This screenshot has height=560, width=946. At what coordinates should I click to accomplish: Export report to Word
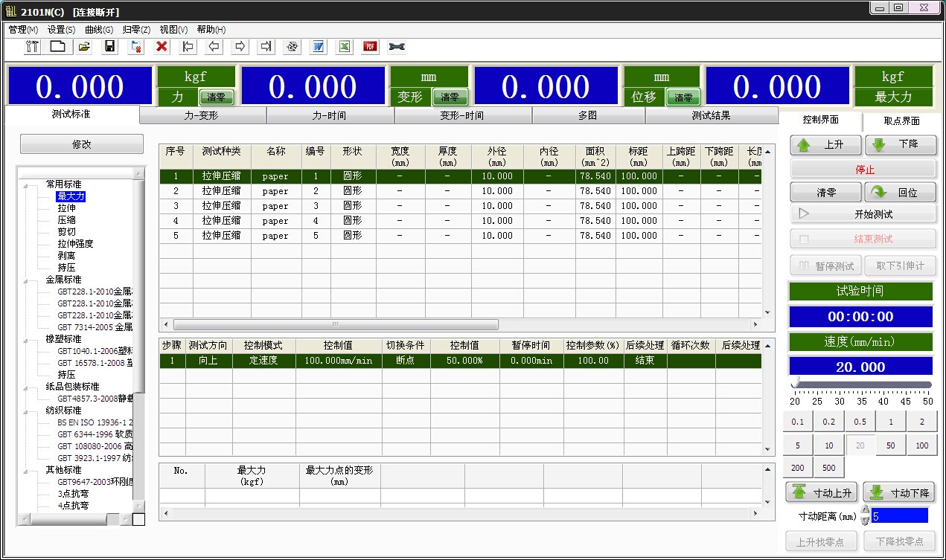pyautogui.click(x=318, y=47)
